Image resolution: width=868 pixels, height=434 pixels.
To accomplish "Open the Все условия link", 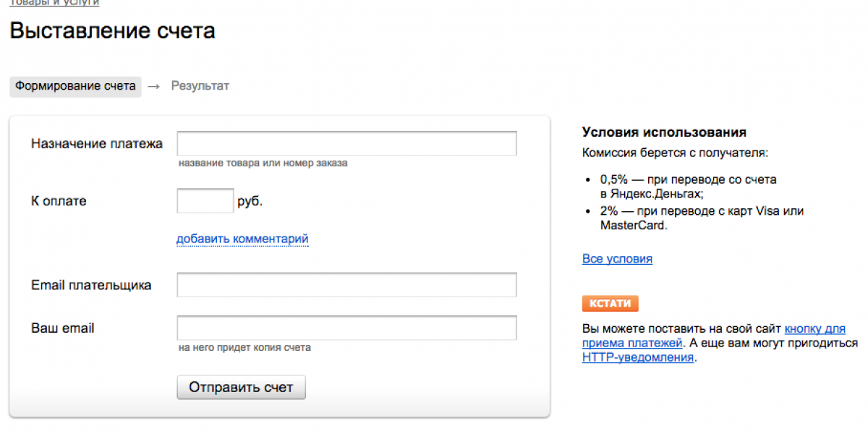I will 617,258.
